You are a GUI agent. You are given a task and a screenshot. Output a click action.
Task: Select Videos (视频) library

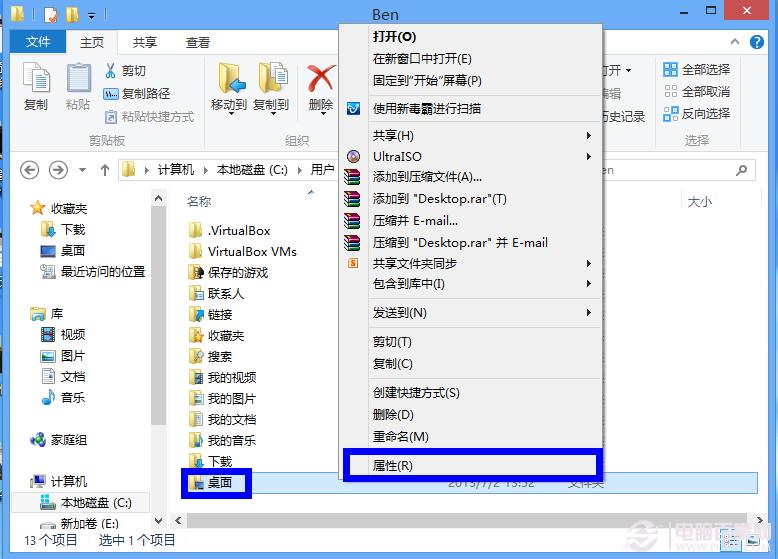click(x=63, y=334)
